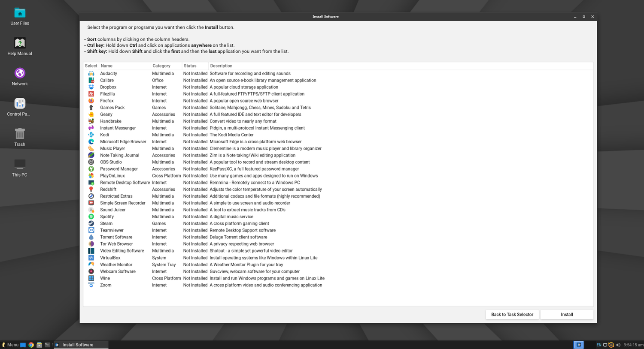Screen dimensions: 644x349
Task: Click the Calibre app icon
Action: click(x=91, y=81)
